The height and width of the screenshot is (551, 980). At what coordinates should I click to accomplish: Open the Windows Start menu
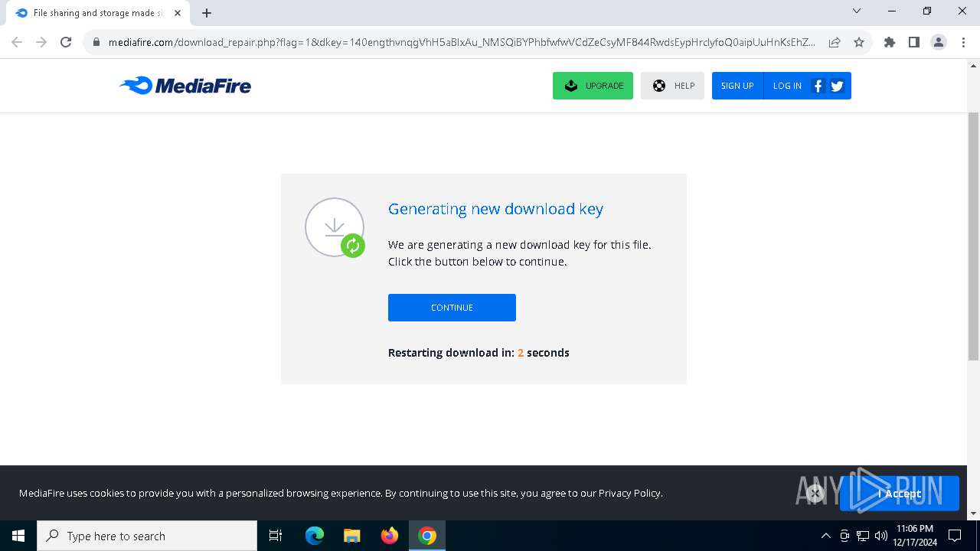point(18,536)
